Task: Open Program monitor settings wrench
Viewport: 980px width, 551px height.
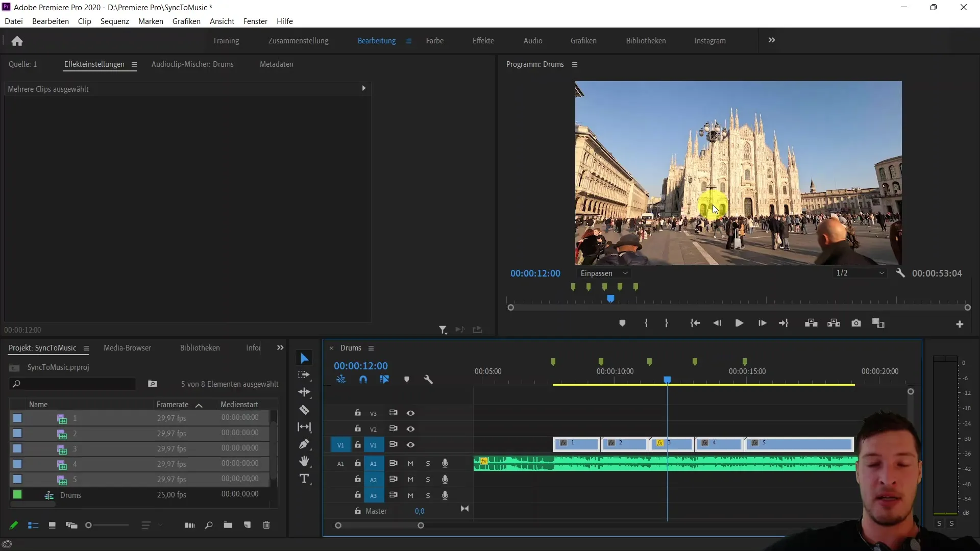Action: 900,273
